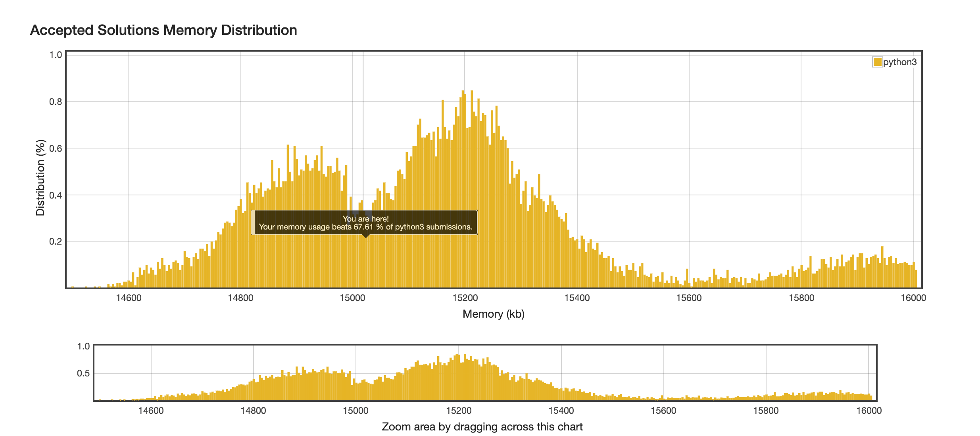Click the tooltip's downward pointer arrow
Viewport: 980px width, 436px height.
(366, 236)
